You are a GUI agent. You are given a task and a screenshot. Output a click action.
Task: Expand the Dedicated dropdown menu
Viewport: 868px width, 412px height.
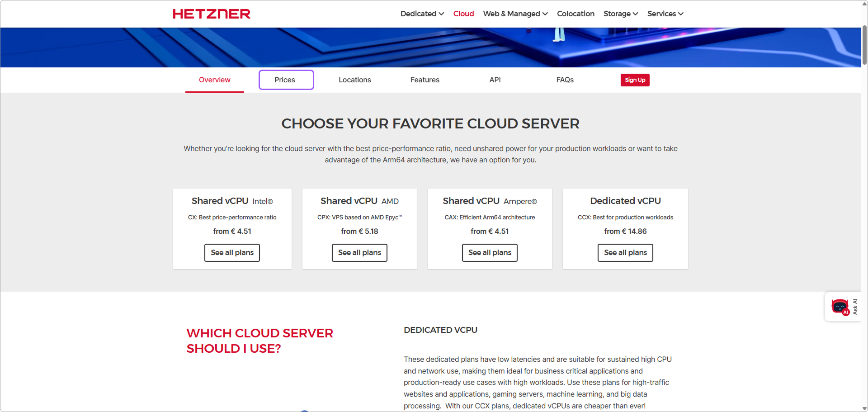[422, 14]
